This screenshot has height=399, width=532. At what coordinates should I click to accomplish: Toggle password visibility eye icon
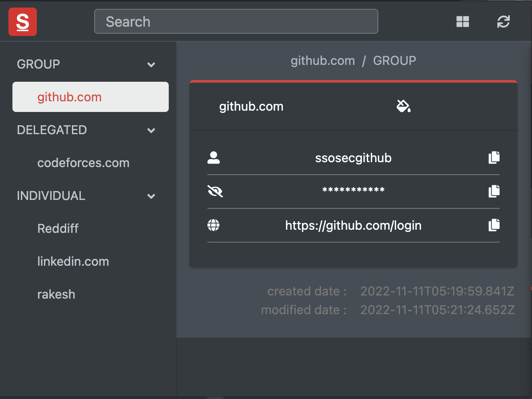coord(215,191)
